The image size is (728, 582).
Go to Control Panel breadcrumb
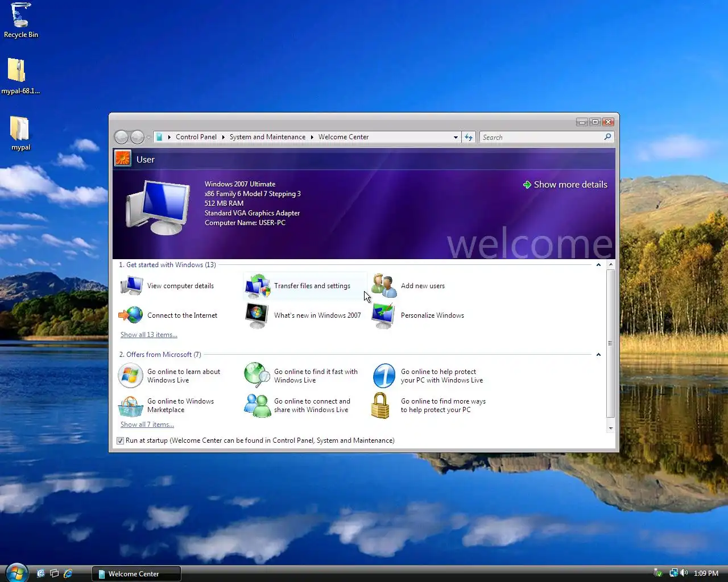tap(196, 137)
